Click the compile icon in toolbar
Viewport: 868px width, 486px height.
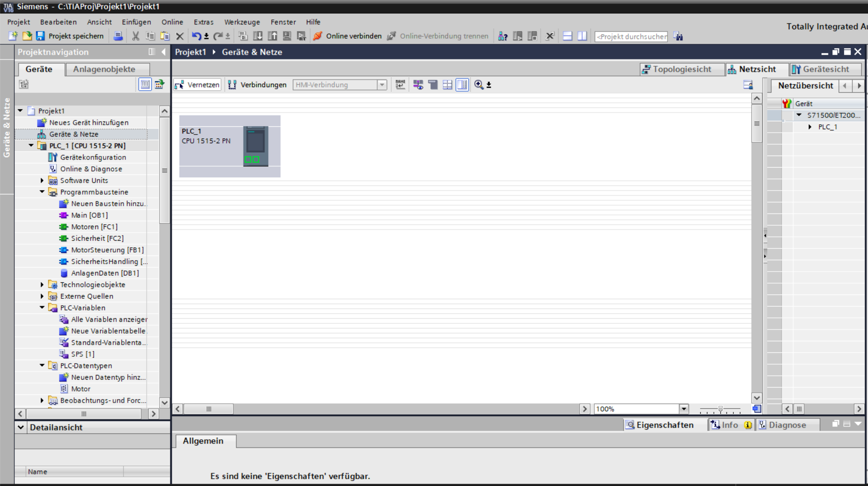pos(243,36)
